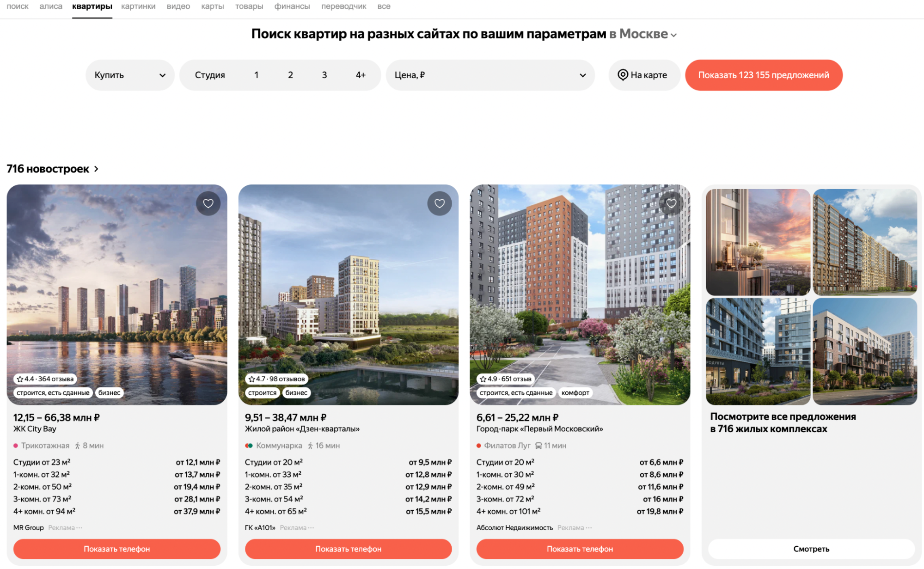The width and height of the screenshot is (924, 569).
Task: Show phone for Жилой район «Дзен-кварталы»
Action: [x=349, y=549]
